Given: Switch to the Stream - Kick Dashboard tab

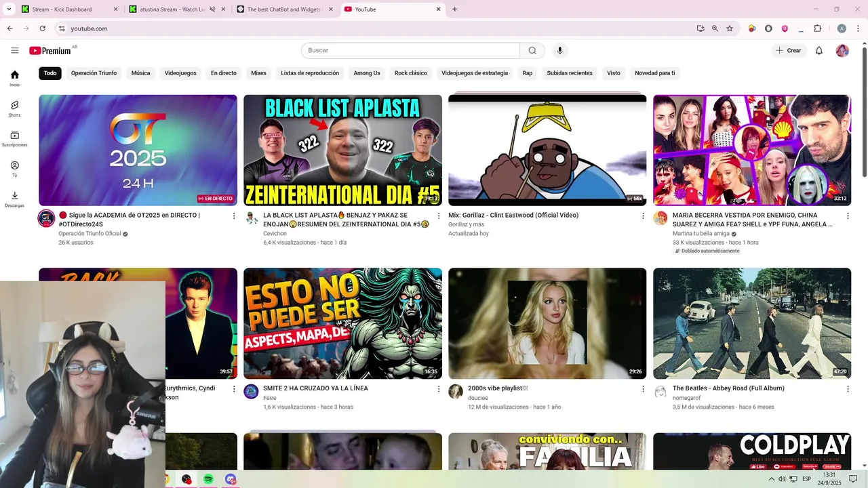Looking at the screenshot, I should tap(68, 9).
